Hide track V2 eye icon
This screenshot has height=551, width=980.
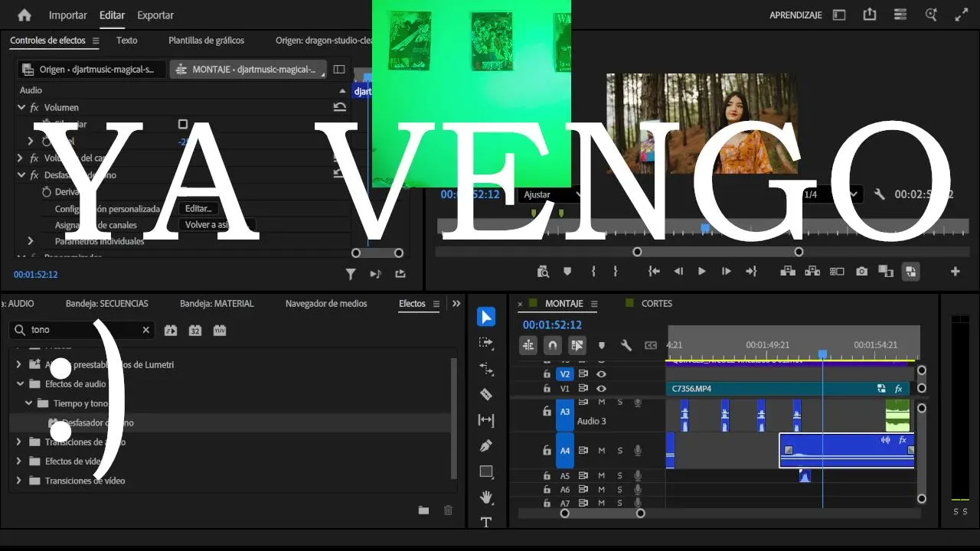pyautogui.click(x=602, y=374)
